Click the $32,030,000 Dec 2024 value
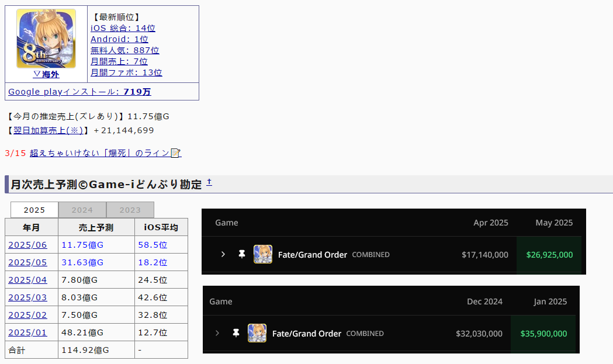This screenshot has height=364, width=613. (x=479, y=334)
